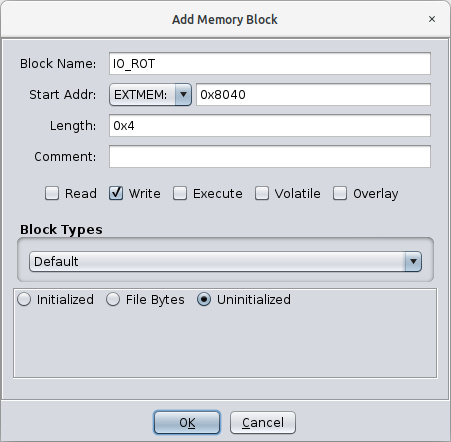The image size is (451, 442).
Task: Select the Uninitialized radio button
Action: tap(204, 299)
